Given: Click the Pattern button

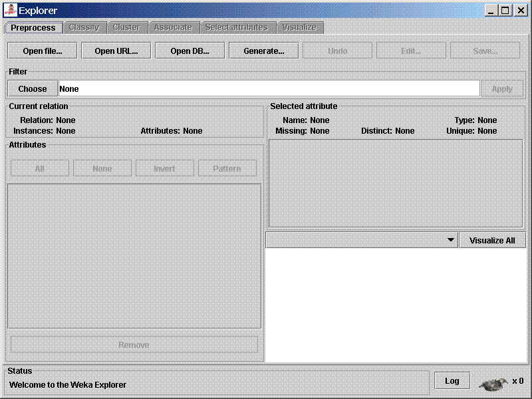Looking at the screenshot, I should (227, 168).
